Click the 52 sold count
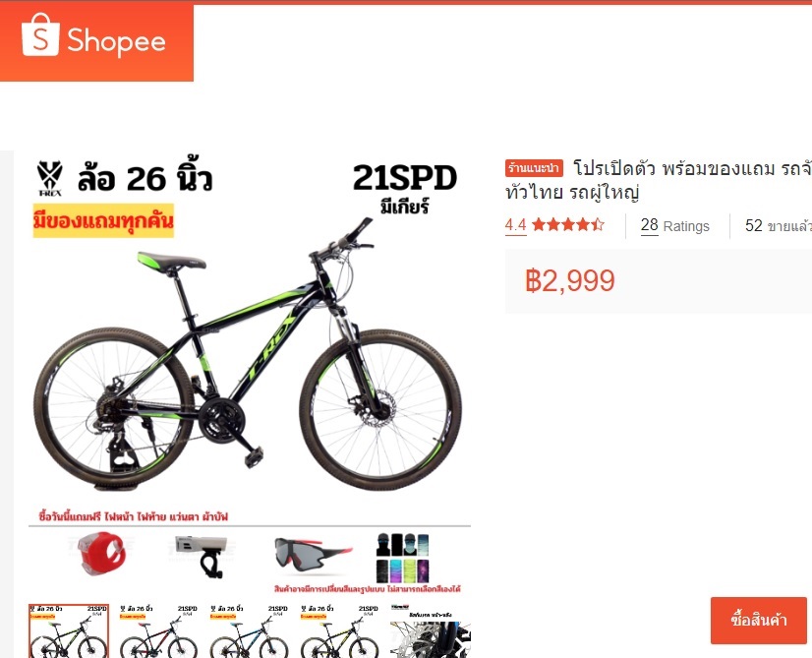The width and height of the screenshot is (812, 658). coord(779,226)
